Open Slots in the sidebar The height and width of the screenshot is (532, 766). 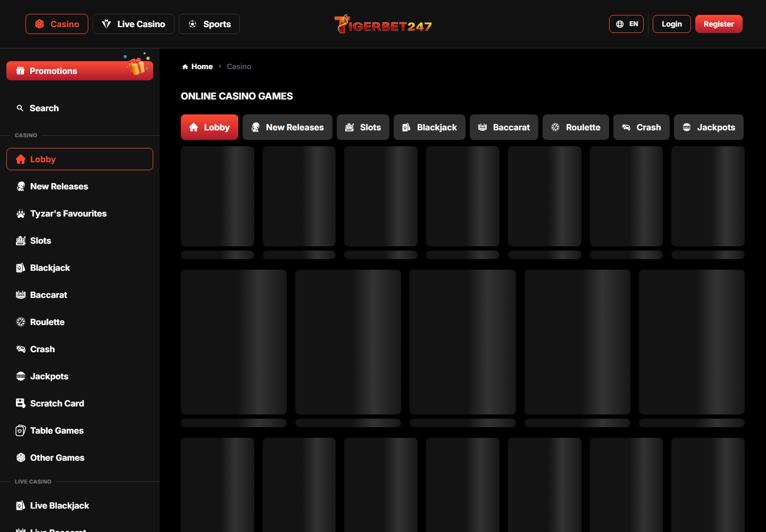[80, 240]
